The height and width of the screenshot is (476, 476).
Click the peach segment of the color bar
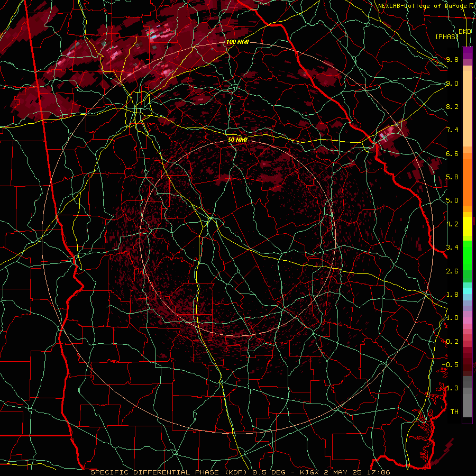467,108
